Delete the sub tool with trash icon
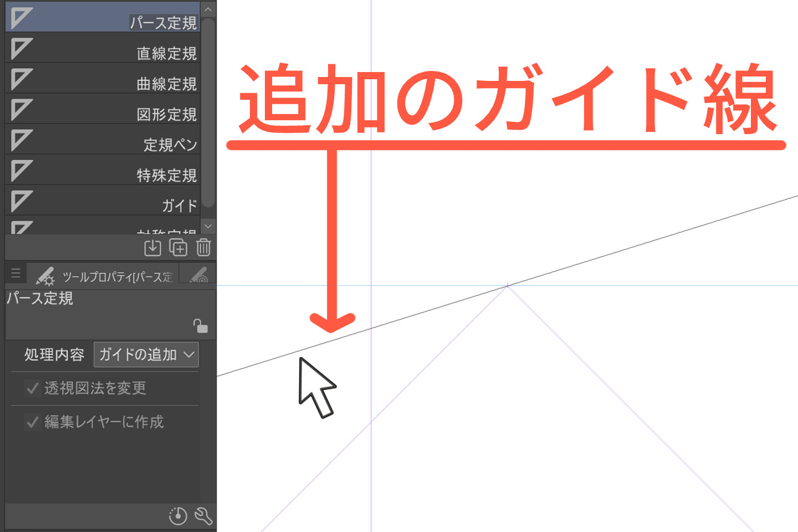798x532 pixels. tap(203, 247)
